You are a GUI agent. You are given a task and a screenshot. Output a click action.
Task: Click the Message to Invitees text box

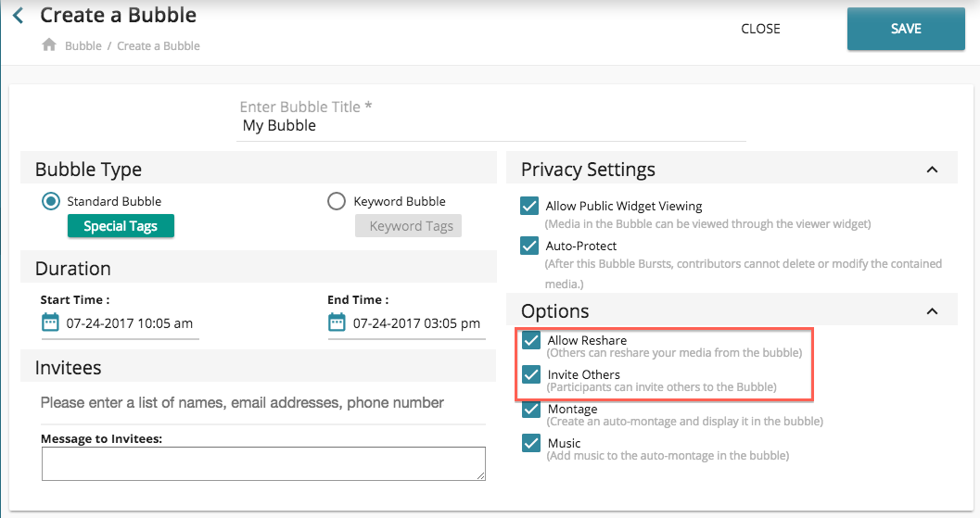[x=263, y=463]
